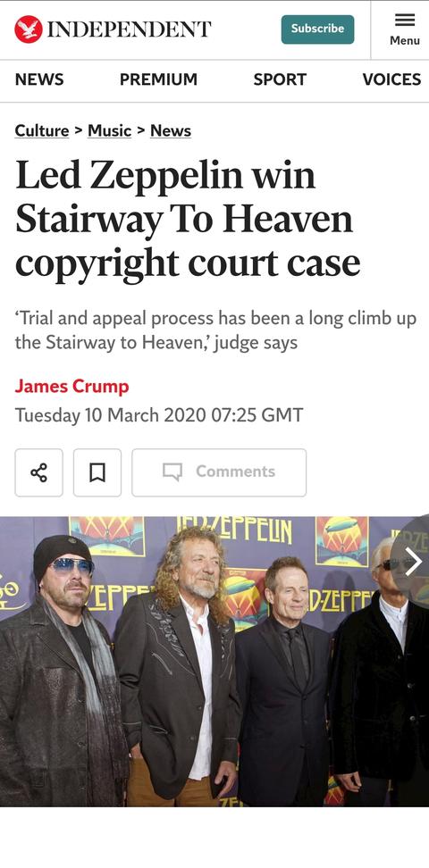Image resolution: width=429 pixels, height=868 pixels.
Task: Bookmark this article
Action: [97, 472]
